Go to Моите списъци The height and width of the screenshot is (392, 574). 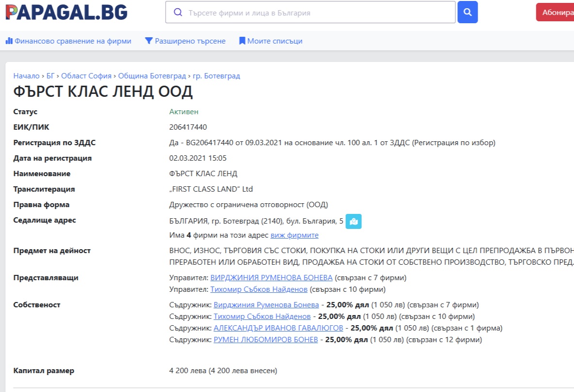click(x=270, y=41)
